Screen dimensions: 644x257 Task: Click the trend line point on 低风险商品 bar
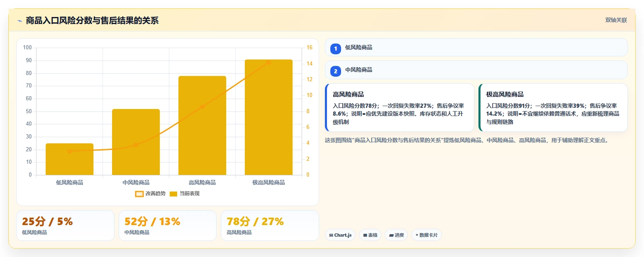point(70,151)
